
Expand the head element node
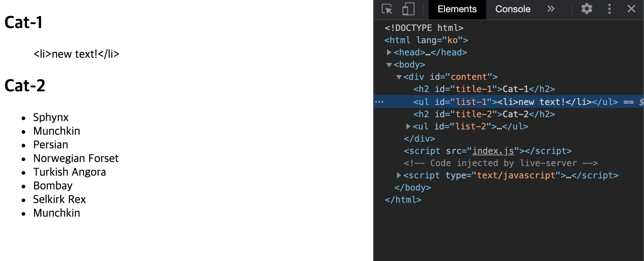click(x=389, y=52)
